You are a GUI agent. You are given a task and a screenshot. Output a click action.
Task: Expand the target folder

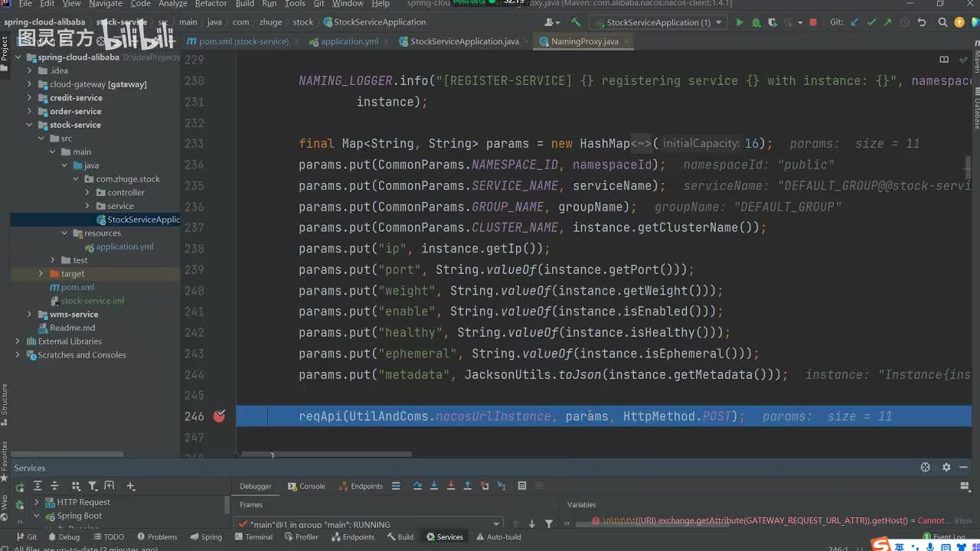41,274
